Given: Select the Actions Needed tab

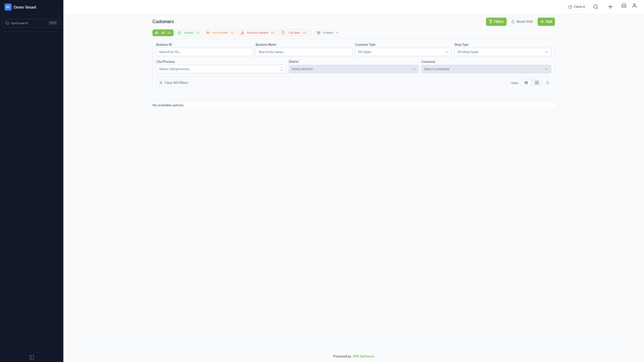Looking at the screenshot, I should pyautogui.click(x=258, y=33).
